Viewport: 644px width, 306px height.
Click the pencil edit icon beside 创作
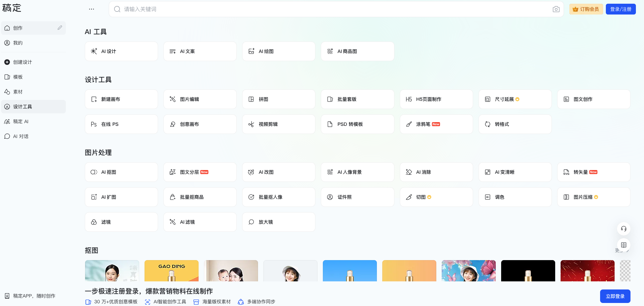(x=59, y=28)
